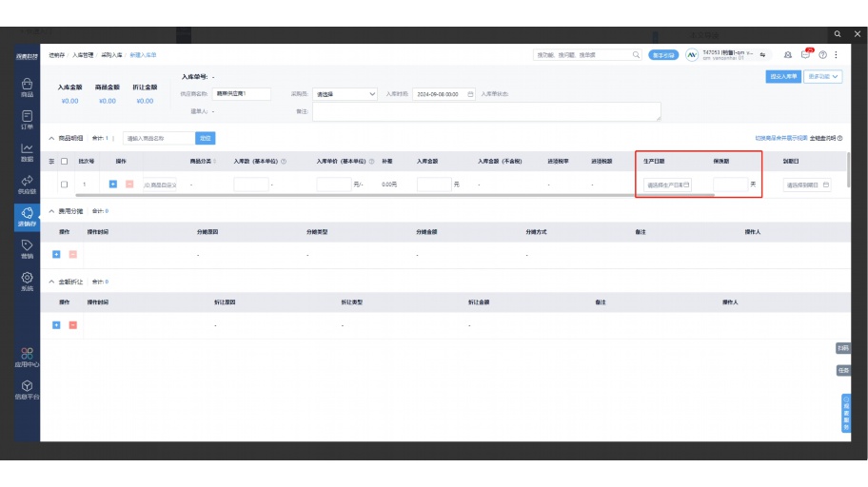This screenshot has height=487, width=868.
Task: Tick the select-all checkbox in product table header
Action: pyautogui.click(x=64, y=161)
